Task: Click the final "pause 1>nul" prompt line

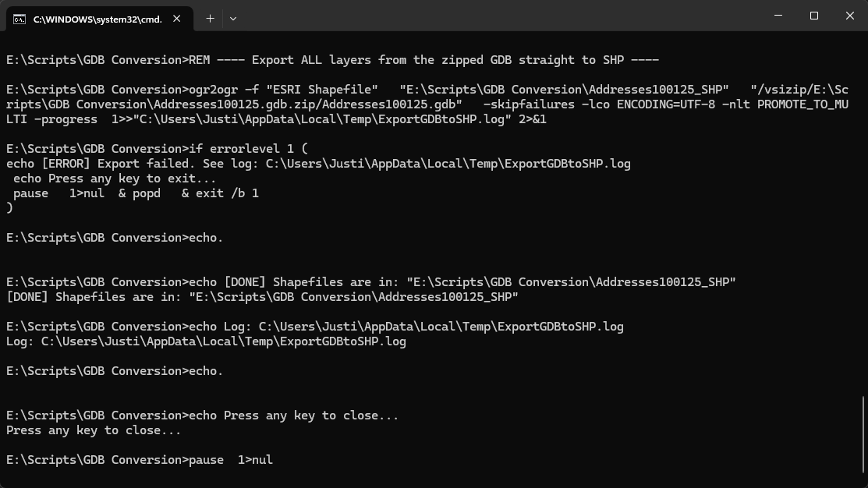Action: click(x=140, y=460)
